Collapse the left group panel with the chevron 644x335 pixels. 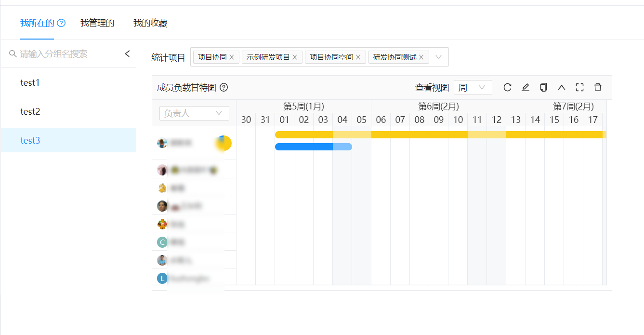[x=127, y=54]
